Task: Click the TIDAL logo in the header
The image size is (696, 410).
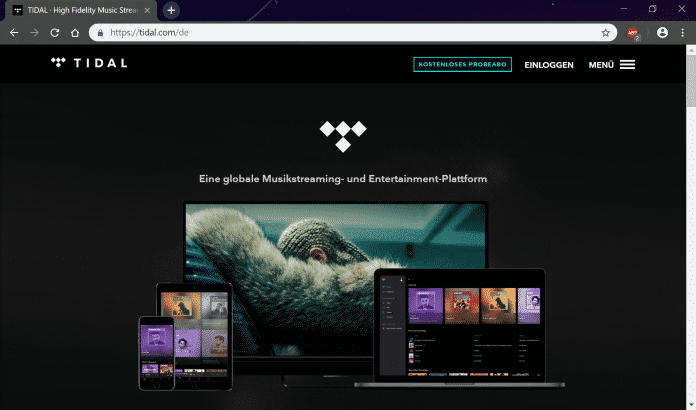Action: (x=89, y=64)
